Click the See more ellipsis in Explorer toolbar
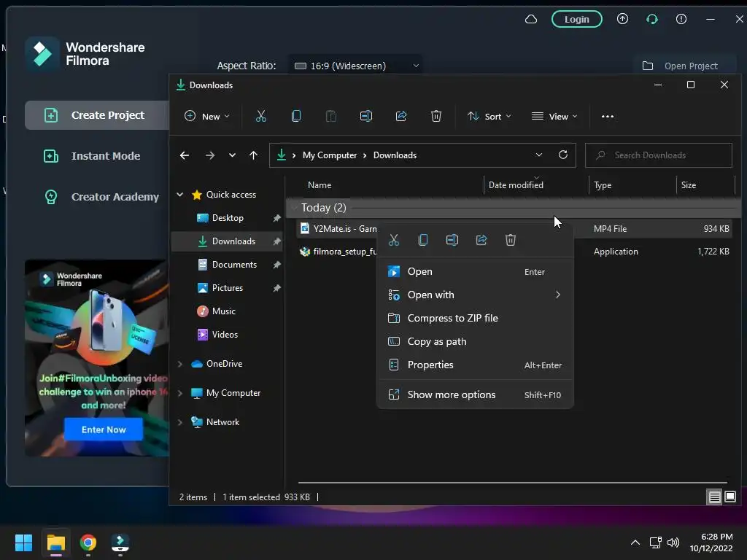This screenshot has width=747, height=560. coord(608,116)
